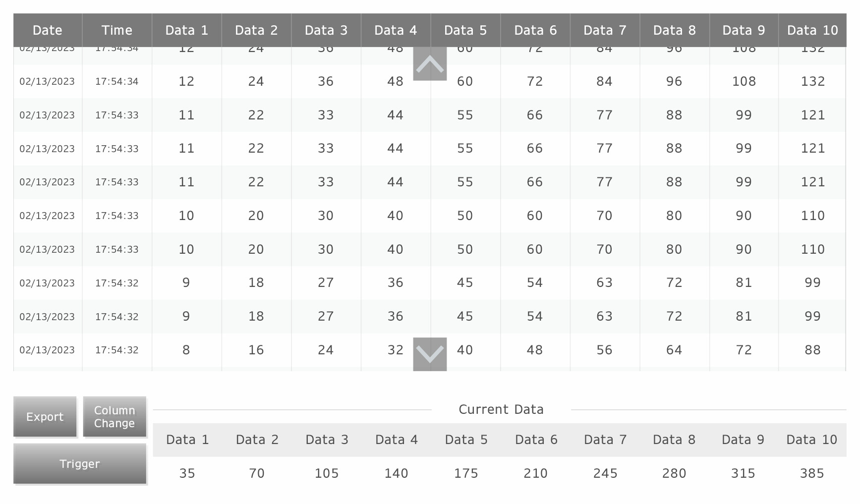This screenshot has width=860, height=504.
Task: Select the Date column header
Action: click(48, 30)
